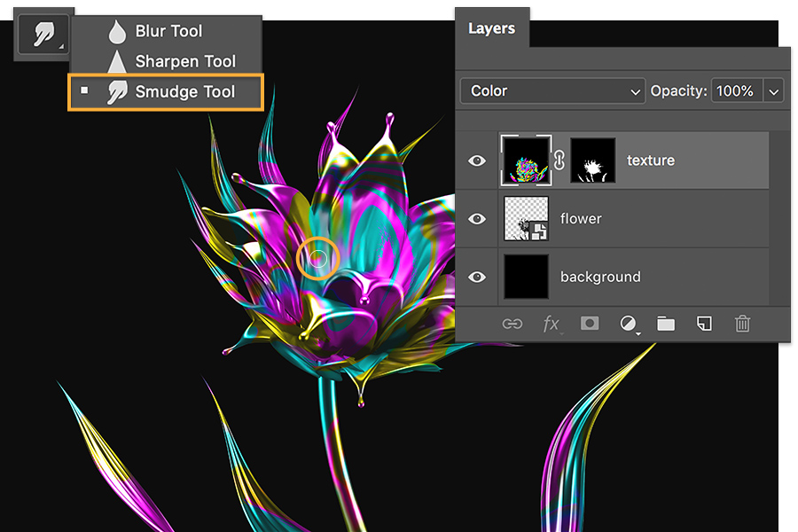798x532 pixels.
Task: Create a new layer group
Action: coord(666,324)
